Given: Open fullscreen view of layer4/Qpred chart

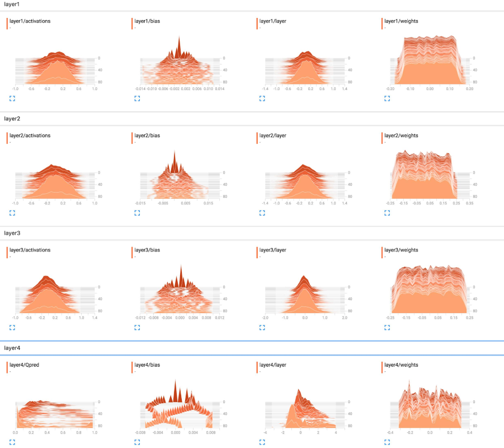Looking at the screenshot, I should pos(12,442).
